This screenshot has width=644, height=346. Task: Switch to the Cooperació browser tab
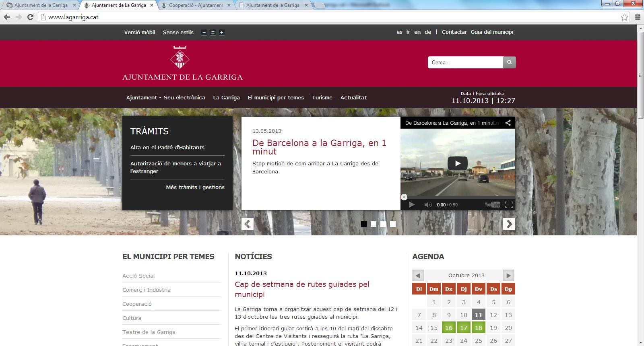pos(196,5)
